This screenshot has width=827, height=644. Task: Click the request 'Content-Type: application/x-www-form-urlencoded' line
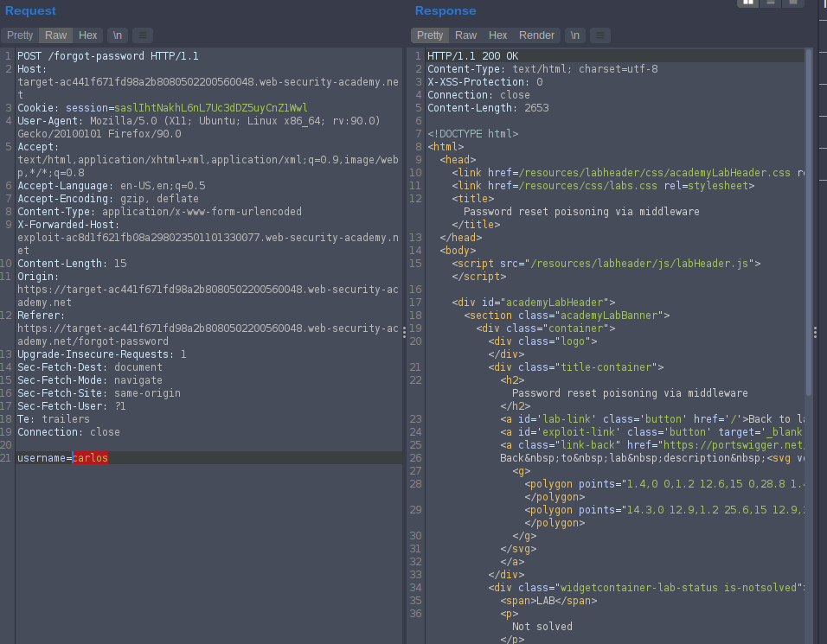(x=159, y=211)
